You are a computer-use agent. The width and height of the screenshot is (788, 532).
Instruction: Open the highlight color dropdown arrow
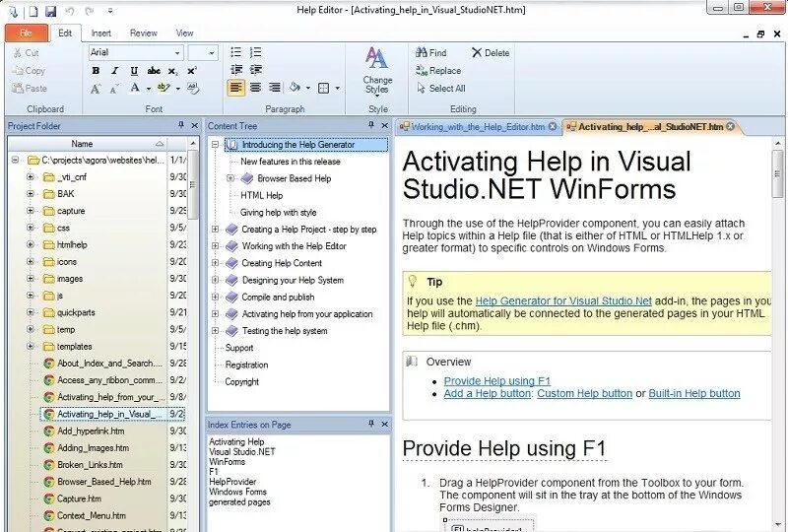(178, 89)
